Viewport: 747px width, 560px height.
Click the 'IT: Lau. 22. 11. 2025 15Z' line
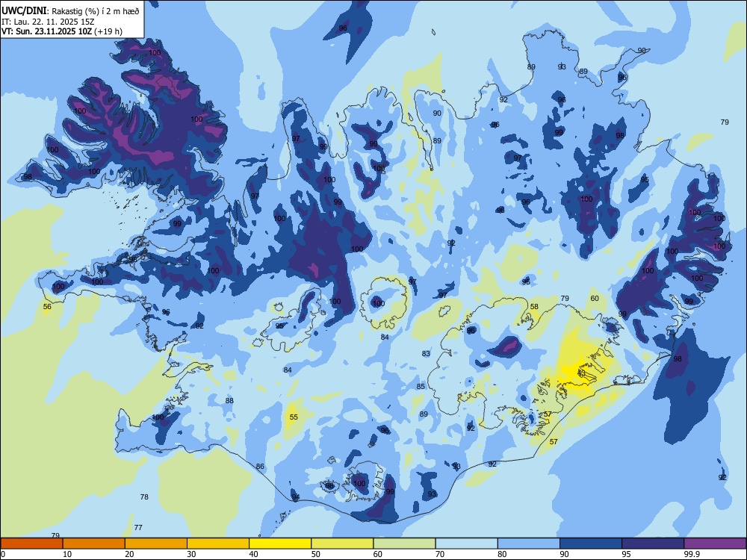point(48,22)
